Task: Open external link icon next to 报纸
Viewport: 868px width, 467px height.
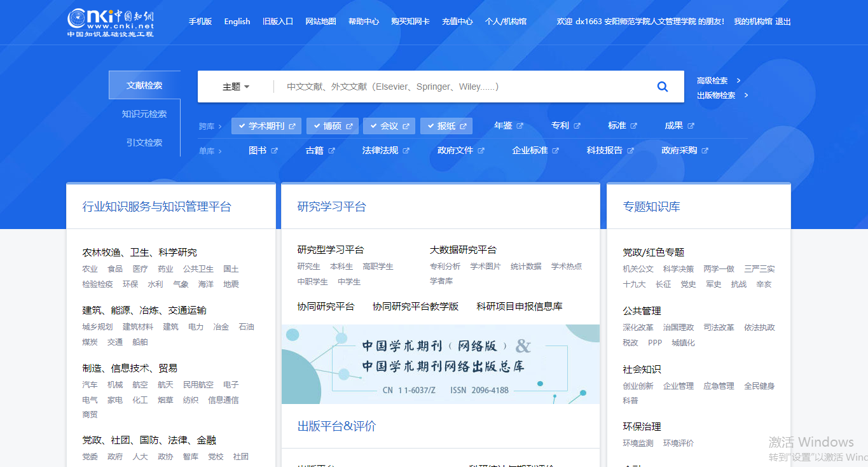Action: click(x=464, y=126)
